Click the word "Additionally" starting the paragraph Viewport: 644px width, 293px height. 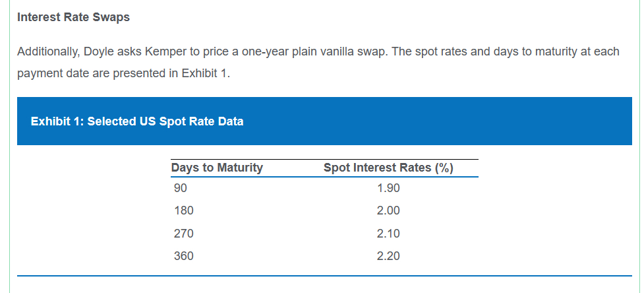(x=49, y=51)
